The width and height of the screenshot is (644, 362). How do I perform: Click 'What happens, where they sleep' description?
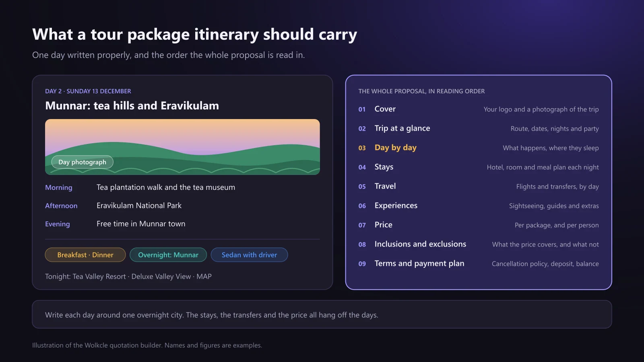[551, 148]
